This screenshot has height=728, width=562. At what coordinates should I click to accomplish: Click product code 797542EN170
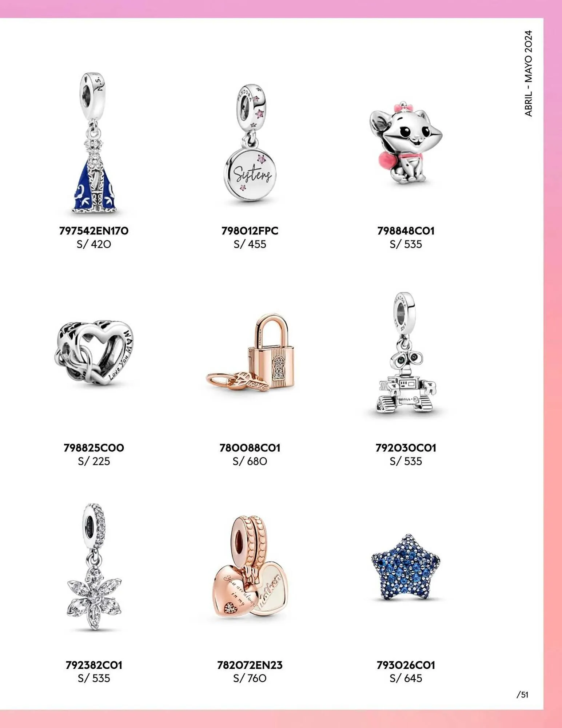coord(94,231)
